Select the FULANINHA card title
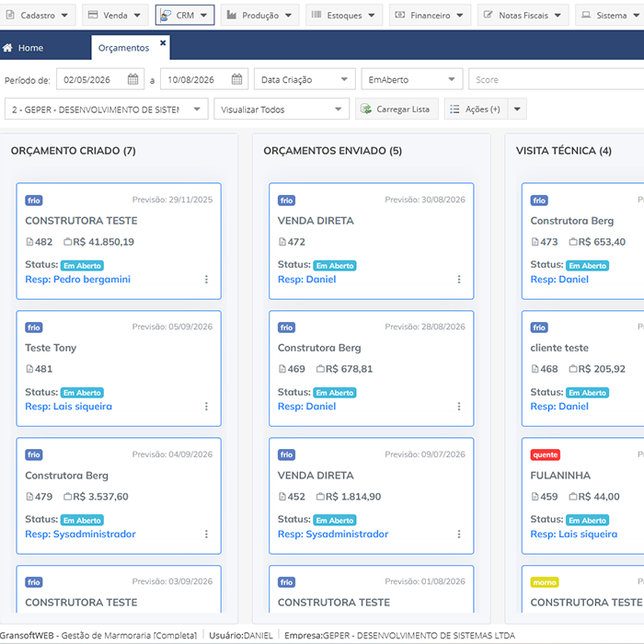 [560, 476]
